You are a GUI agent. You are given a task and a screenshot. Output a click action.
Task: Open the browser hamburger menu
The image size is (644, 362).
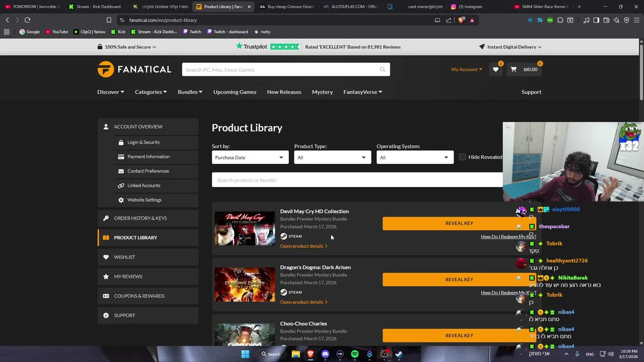click(x=636, y=20)
